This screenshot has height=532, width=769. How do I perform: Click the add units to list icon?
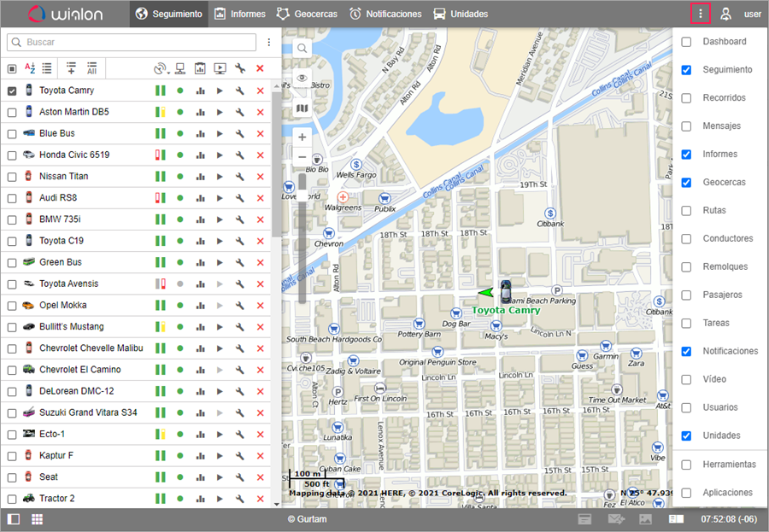click(x=71, y=68)
